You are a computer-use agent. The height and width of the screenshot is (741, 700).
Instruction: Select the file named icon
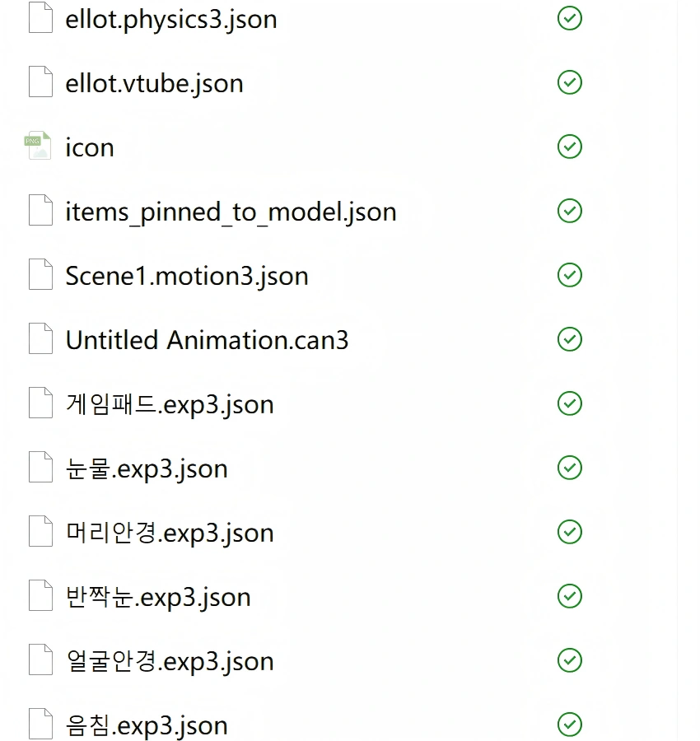click(89, 147)
